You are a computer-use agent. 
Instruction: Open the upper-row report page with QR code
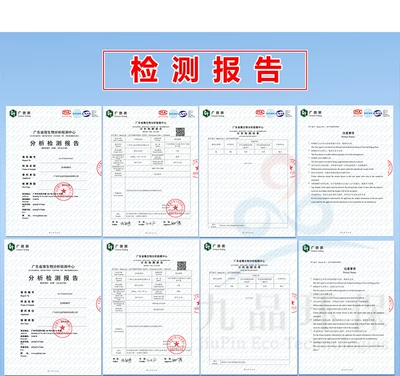(x=150, y=171)
